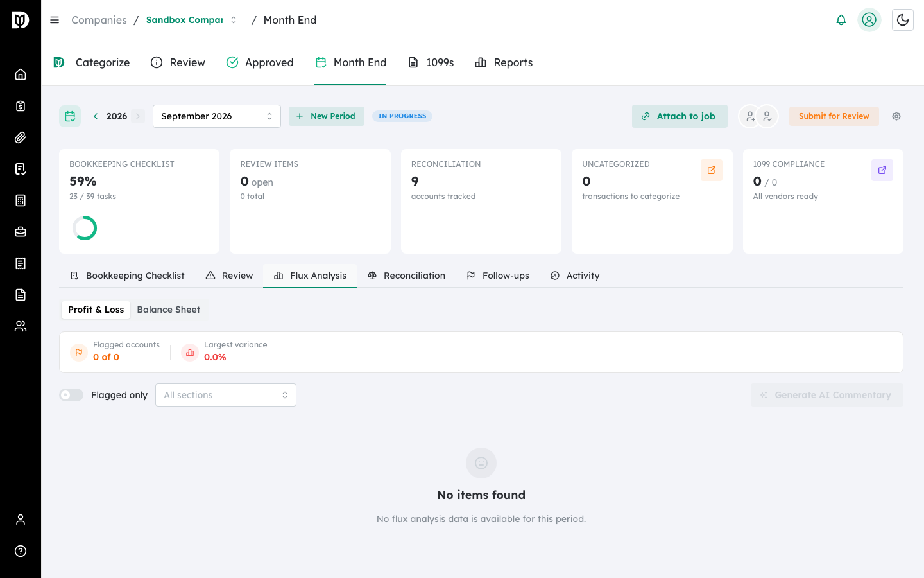Open the Reports tab
The height and width of the screenshot is (578, 924).
(x=504, y=62)
